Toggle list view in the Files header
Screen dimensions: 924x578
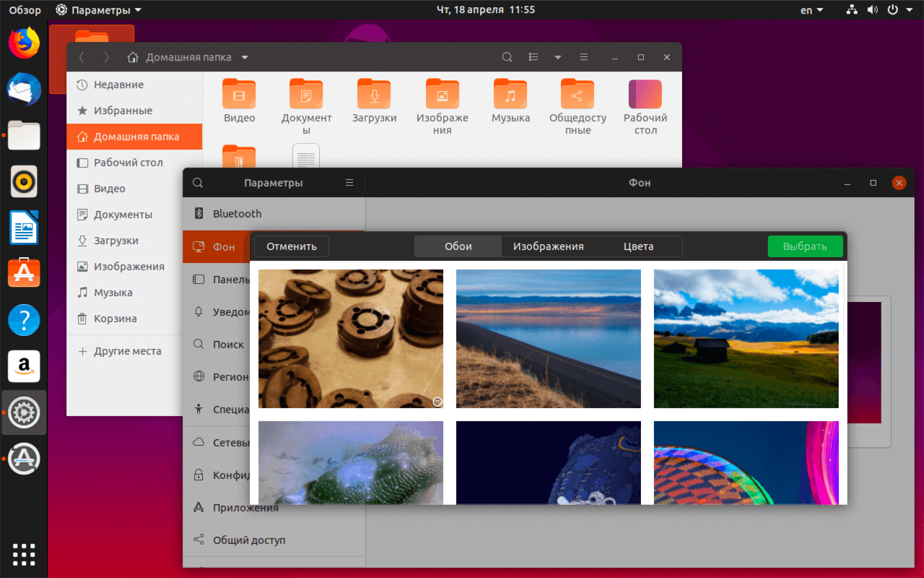click(x=534, y=57)
